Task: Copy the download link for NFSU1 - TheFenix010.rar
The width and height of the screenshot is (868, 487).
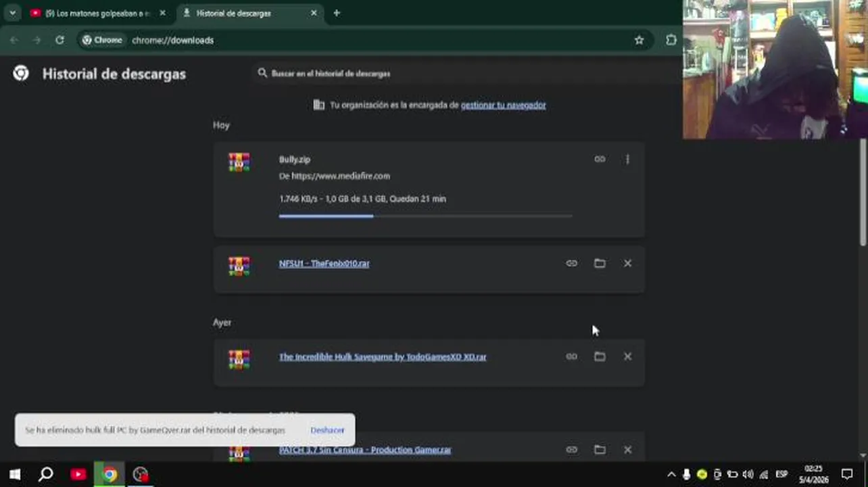Action: click(x=571, y=263)
